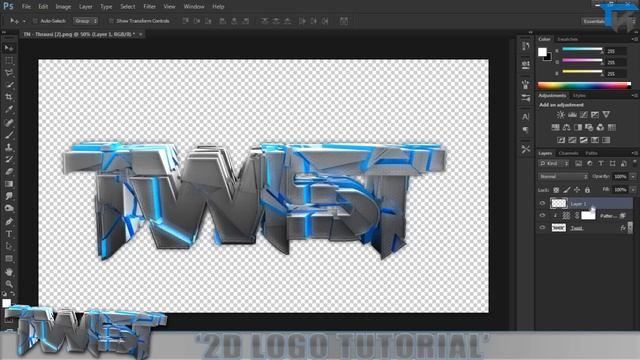
Task: Open the Character panel icon
Action: (526, 117)
